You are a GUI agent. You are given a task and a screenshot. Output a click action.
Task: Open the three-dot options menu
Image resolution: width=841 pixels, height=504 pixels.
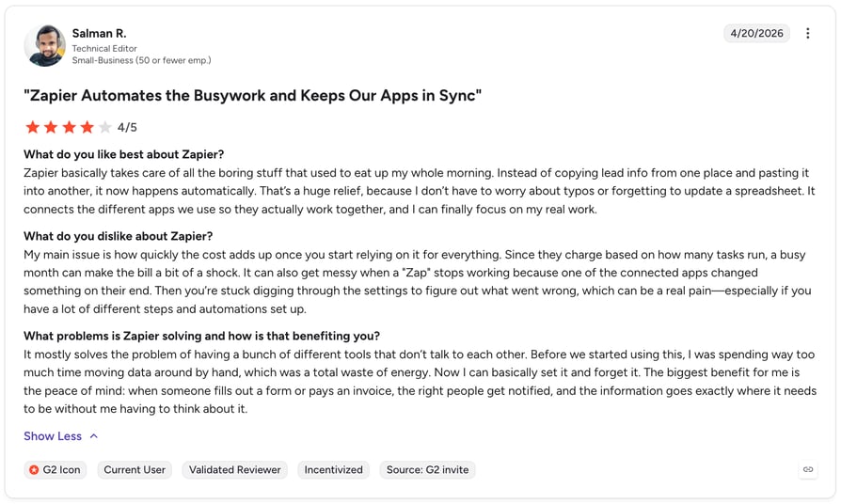pyautogui.click(x=807, y=33)
